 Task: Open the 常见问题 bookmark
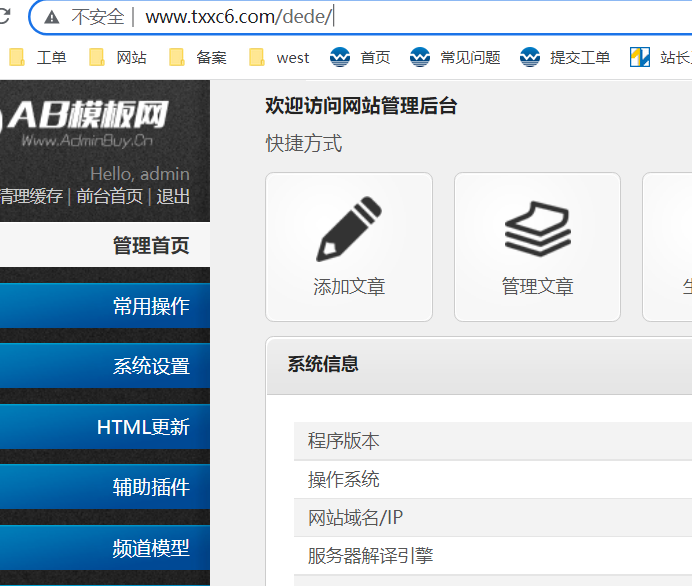tap(455, 57)
